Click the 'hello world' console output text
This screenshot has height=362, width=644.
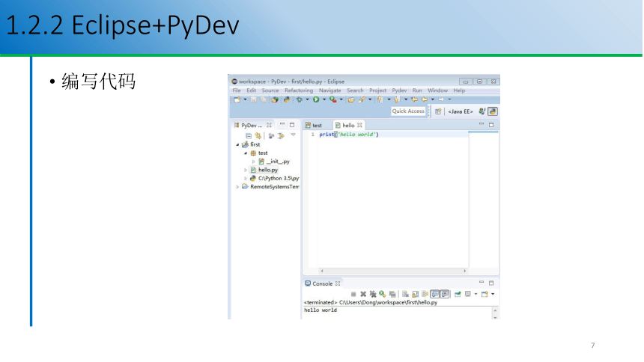pos(321,310)
